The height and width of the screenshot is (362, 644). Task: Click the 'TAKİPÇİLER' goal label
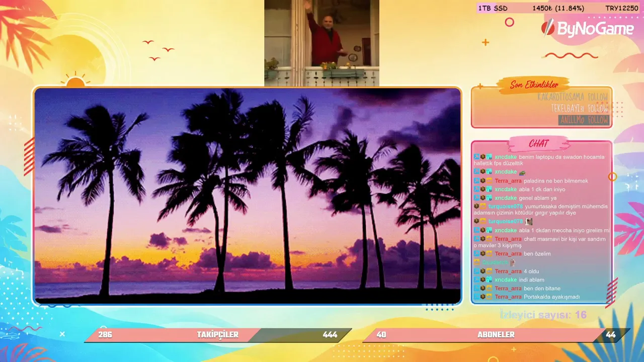(x=217, y=335)
